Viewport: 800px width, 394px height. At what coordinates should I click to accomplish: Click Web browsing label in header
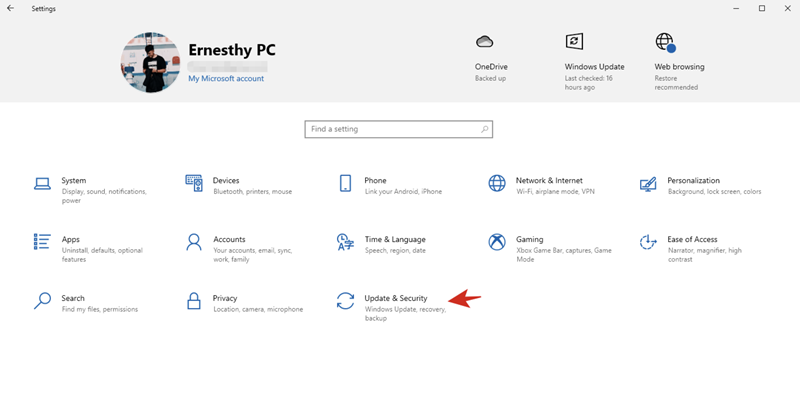pyautogui.click(x=679, y=67)
